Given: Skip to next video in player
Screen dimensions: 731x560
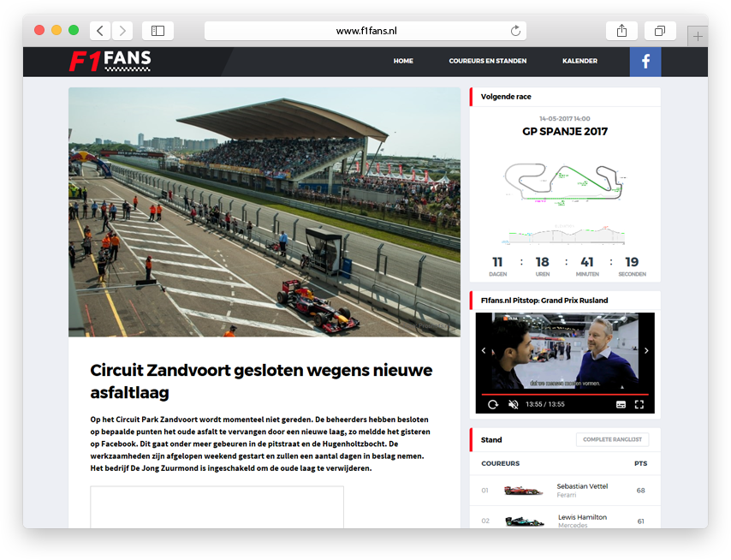Looking at the screenshot, I should (646, 350).
